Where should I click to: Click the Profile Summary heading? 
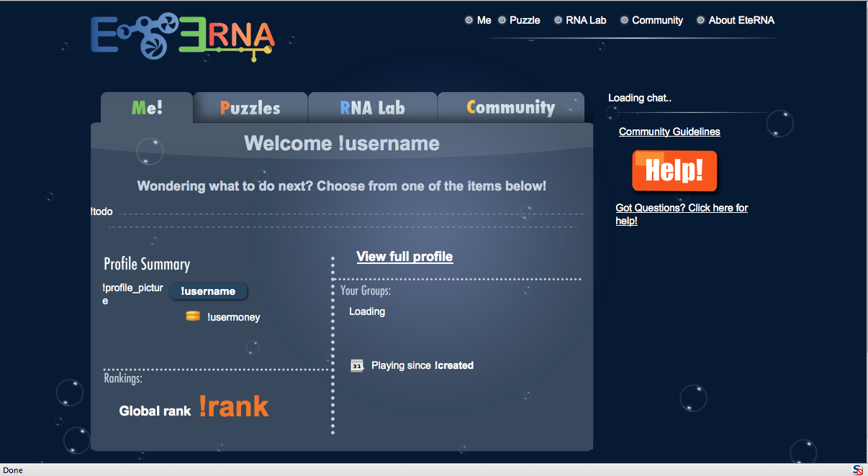tap(147, 264)
